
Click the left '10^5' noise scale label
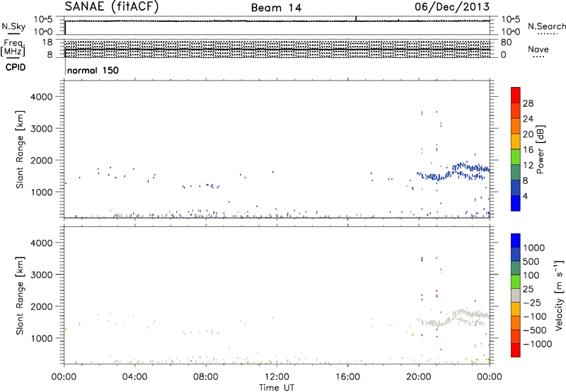click(x=43, y=20)
